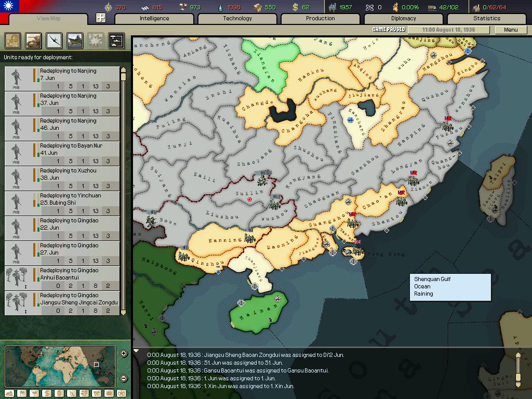Switch to star diplomatic map mode

click(122, 393)
